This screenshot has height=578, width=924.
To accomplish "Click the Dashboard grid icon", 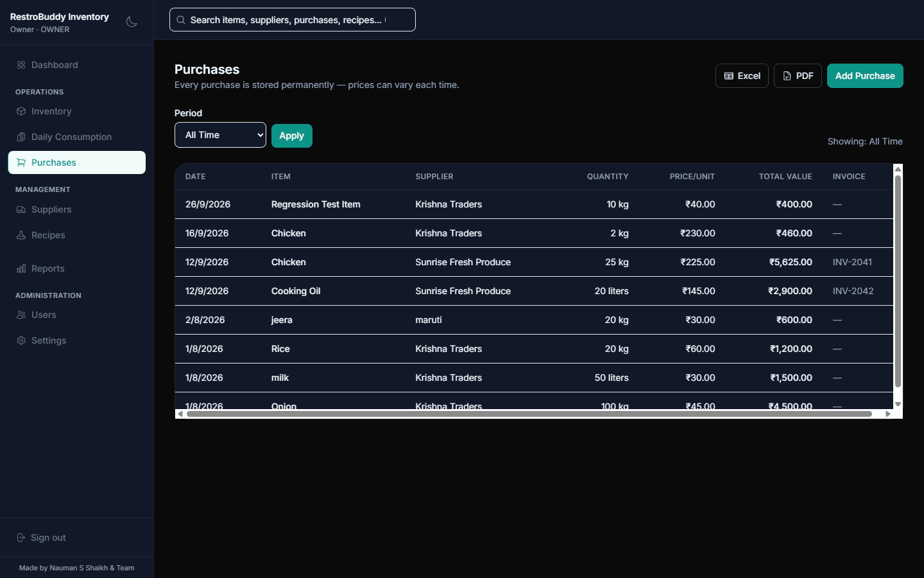I will [21, 65].
